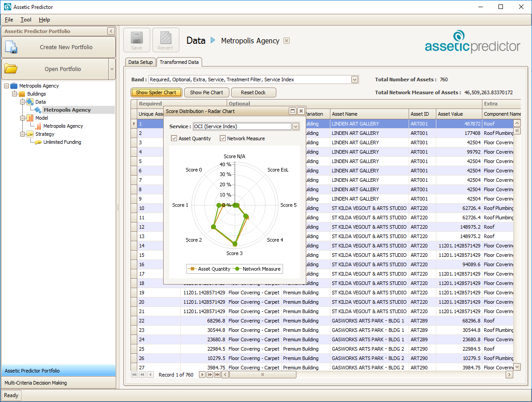Screen dimensions: 532x402
Task: Click the row selector of record 1
Action: coord(134,124)
